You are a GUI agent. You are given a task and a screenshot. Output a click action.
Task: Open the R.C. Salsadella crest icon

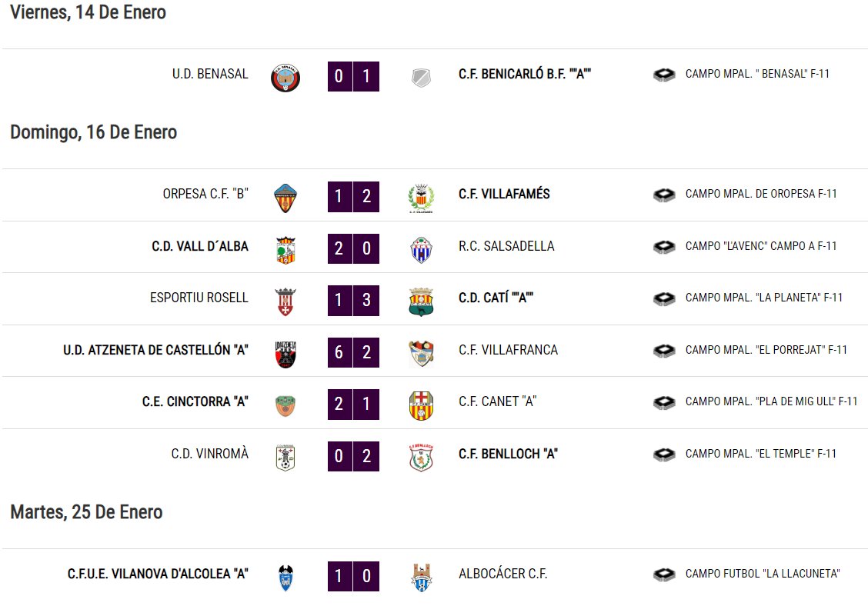click(421, 250)
